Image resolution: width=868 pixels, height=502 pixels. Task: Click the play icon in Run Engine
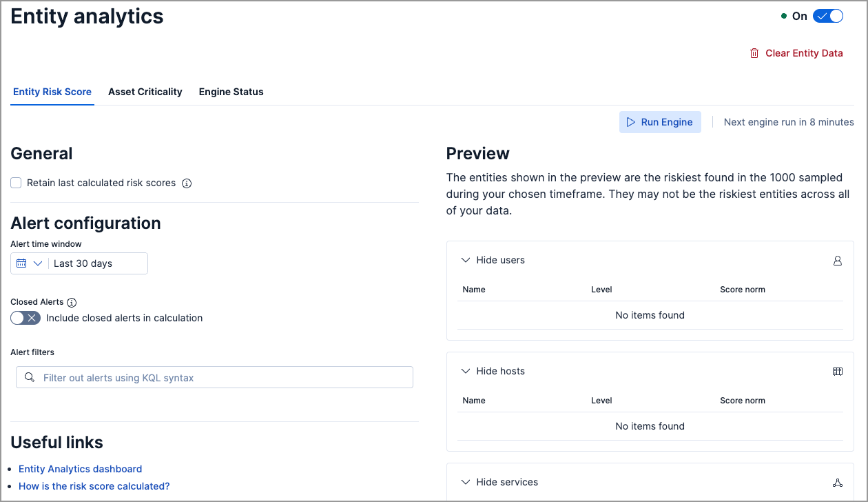point(630,122)
